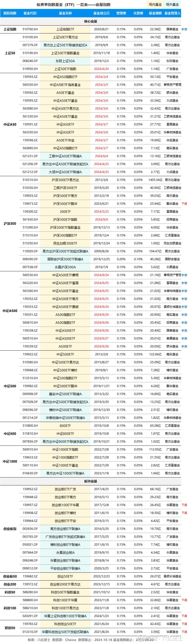
Task: Select fund code 159593.SZ
Action: 30,77
